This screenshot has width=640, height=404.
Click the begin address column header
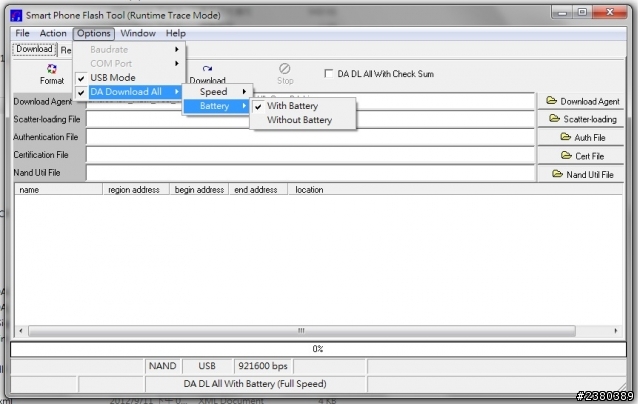point(199,190)
